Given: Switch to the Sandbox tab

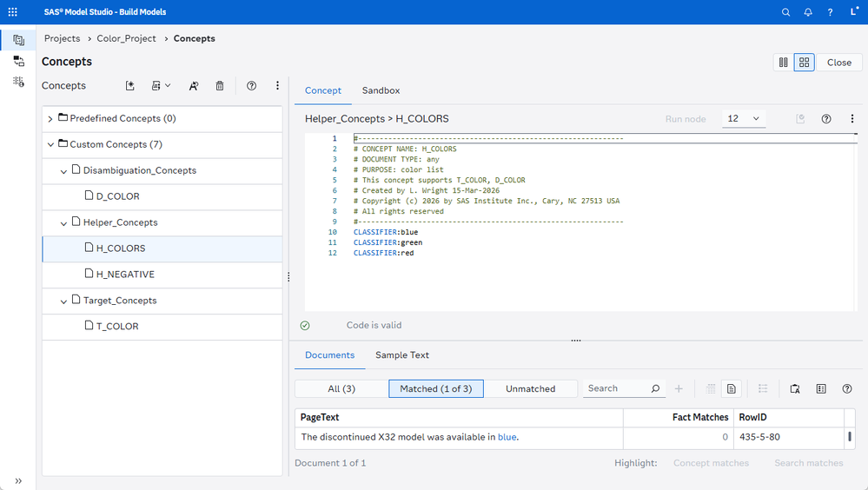Looking at the screenshot, I should 381,90.
